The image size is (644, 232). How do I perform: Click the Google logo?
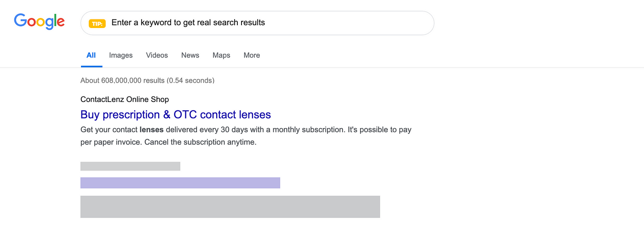point(39,21)
